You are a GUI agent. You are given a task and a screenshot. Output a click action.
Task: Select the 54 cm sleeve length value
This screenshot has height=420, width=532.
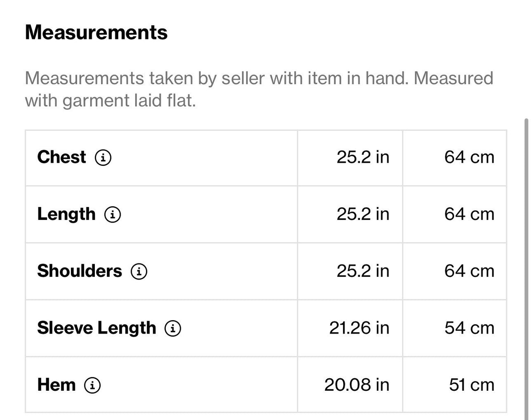coord(469,328)
